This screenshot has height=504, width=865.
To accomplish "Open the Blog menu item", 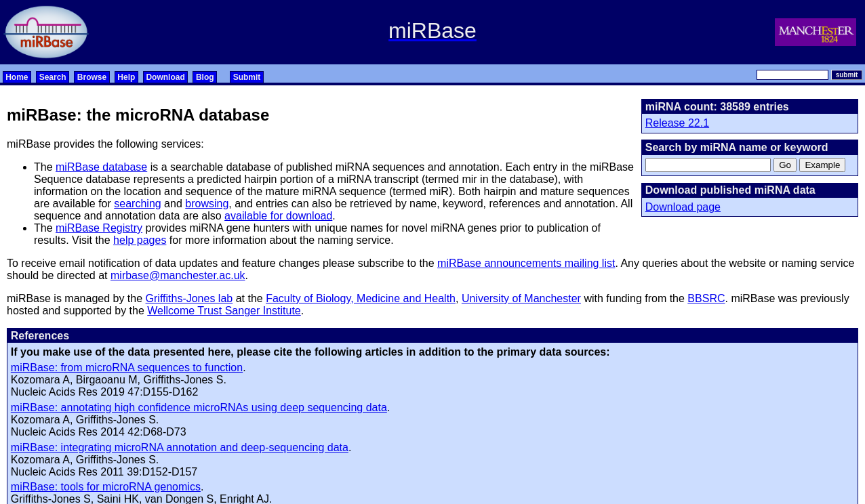I will click(x=205, y=77).
